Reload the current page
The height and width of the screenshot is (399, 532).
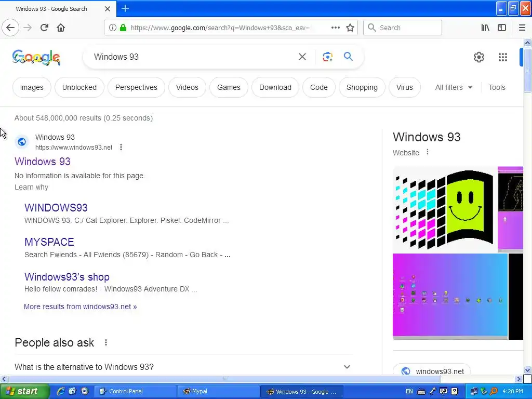tap(44, 28)
